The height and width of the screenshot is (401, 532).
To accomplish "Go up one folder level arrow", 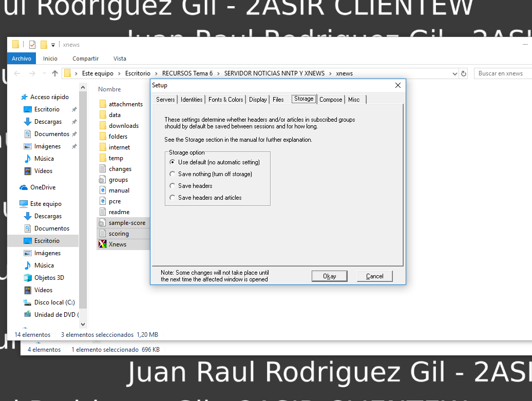I will 55,73.
